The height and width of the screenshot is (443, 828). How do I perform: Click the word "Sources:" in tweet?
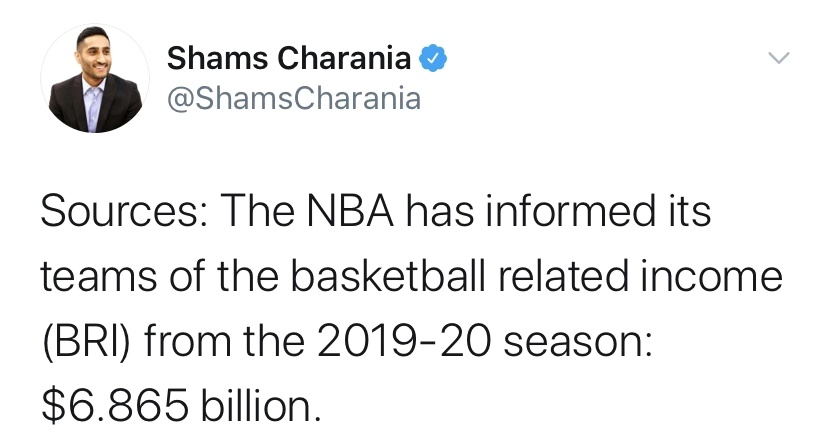click(124, 211)
